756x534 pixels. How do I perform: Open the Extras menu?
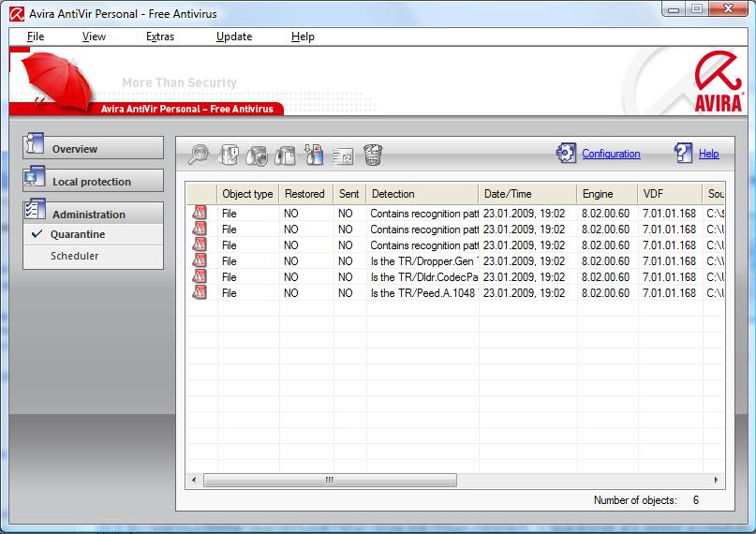(x=160, y=37)
